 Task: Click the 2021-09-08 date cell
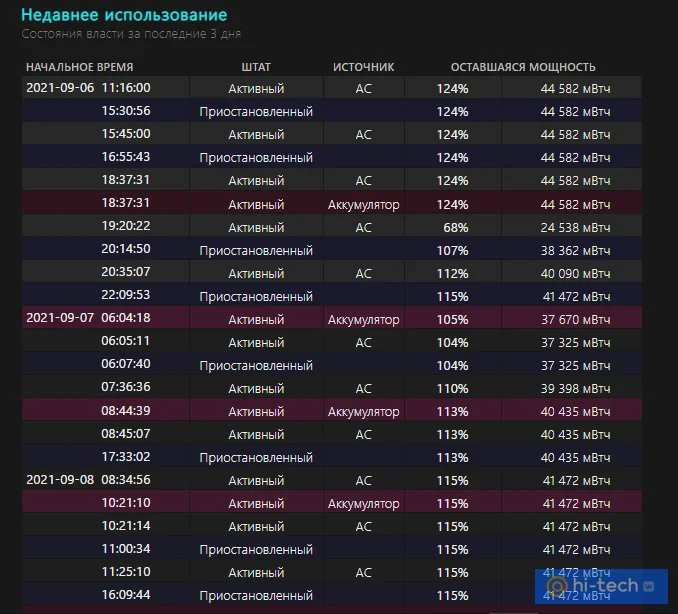point(60,480)
